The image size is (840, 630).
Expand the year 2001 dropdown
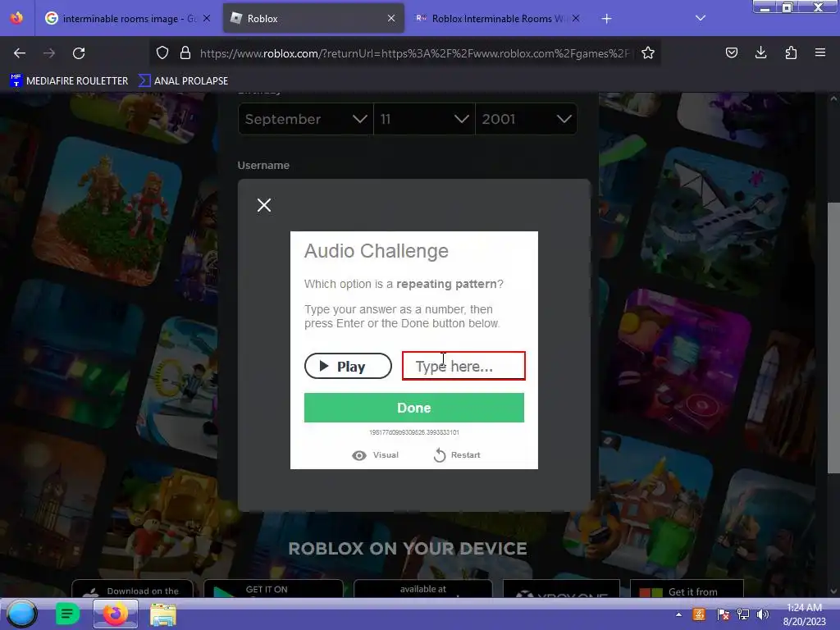click(x=526, y=119)
